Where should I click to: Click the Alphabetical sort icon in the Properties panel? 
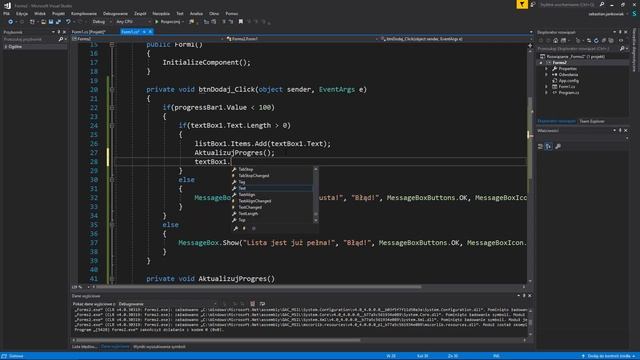tap(549, 147)
